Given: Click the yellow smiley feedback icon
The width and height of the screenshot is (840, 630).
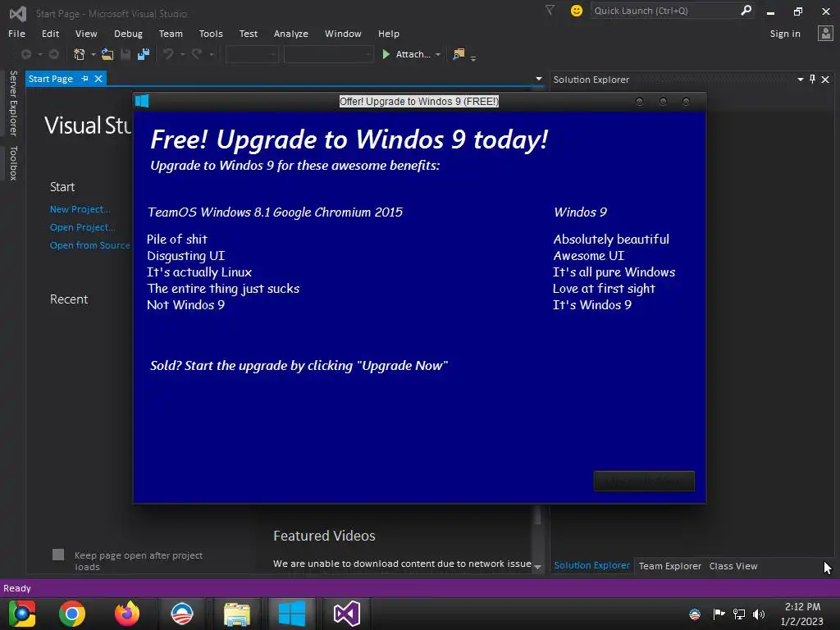Looking at the screenshot, I should [577, 11].
